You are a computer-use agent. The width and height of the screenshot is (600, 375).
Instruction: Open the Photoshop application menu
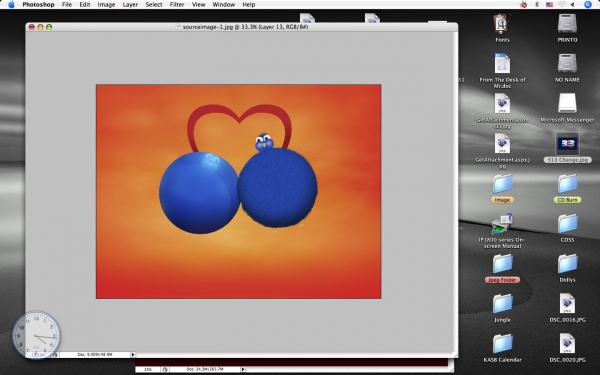click(38, 5)
